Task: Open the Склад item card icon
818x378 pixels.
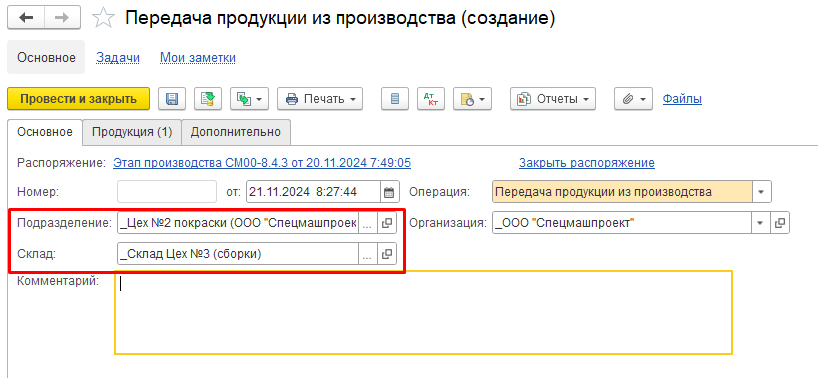Action: [387, 254]
